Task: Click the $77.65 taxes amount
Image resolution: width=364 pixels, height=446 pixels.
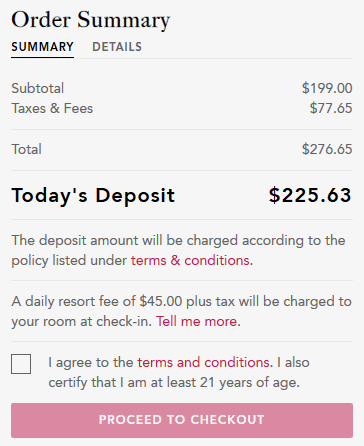Action: point(331,108)
